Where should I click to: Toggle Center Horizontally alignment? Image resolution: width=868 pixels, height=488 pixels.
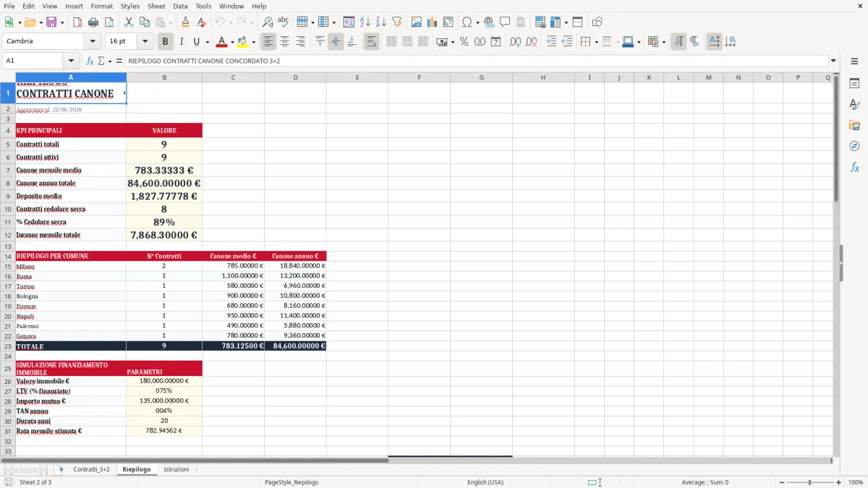(285, 42)
